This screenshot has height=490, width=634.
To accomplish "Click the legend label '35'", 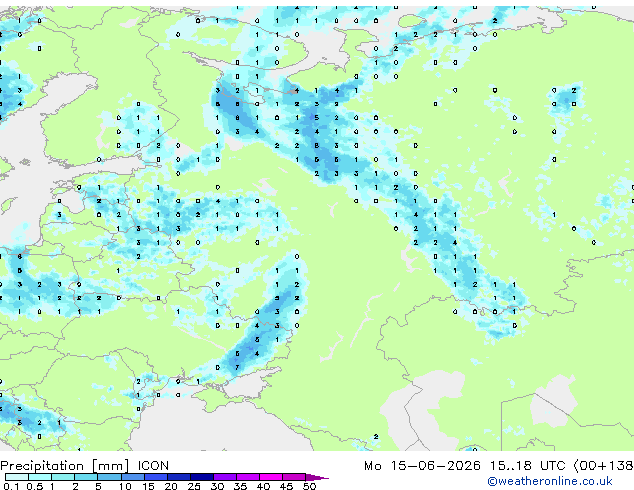I will [x=240, y=486].
